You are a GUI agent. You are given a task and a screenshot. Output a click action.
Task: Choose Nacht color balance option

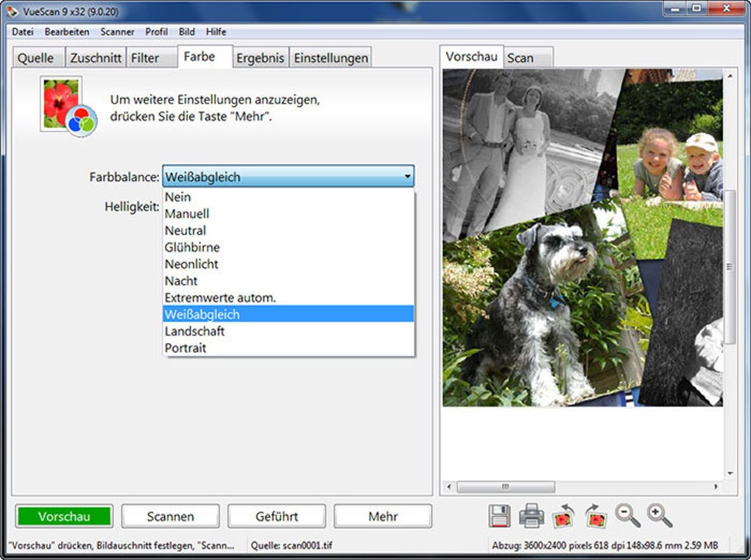[289, 280]
